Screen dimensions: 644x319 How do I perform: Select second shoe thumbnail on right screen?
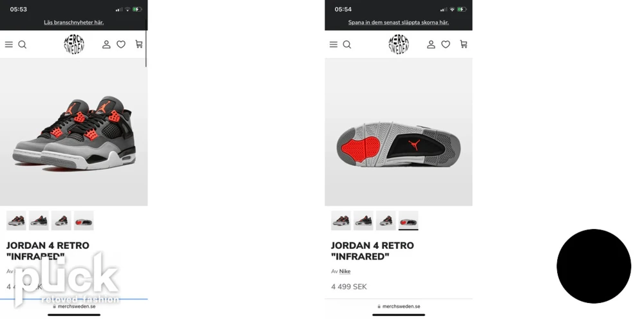[363, 221]
